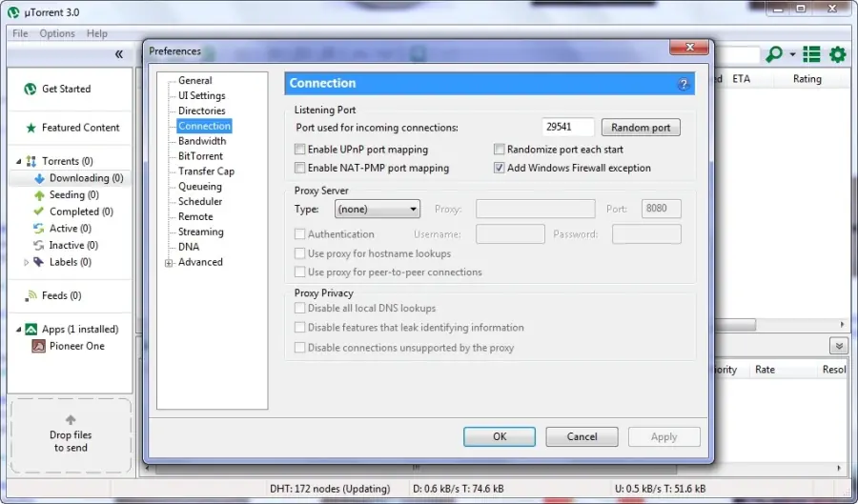Click the proxy Port field
Screen dimensions: 858x504
coord(661,209)
